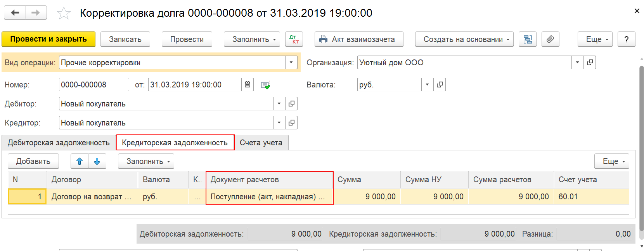Open the Дебитор record with the open-form icon
This screenshot has height=251, width=644.
point(291,104)
